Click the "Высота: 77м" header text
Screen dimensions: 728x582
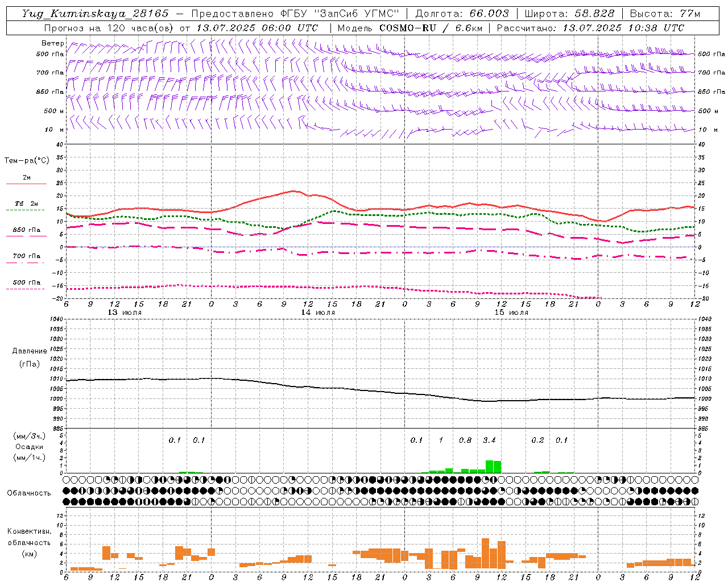click(x=664, y=14)
